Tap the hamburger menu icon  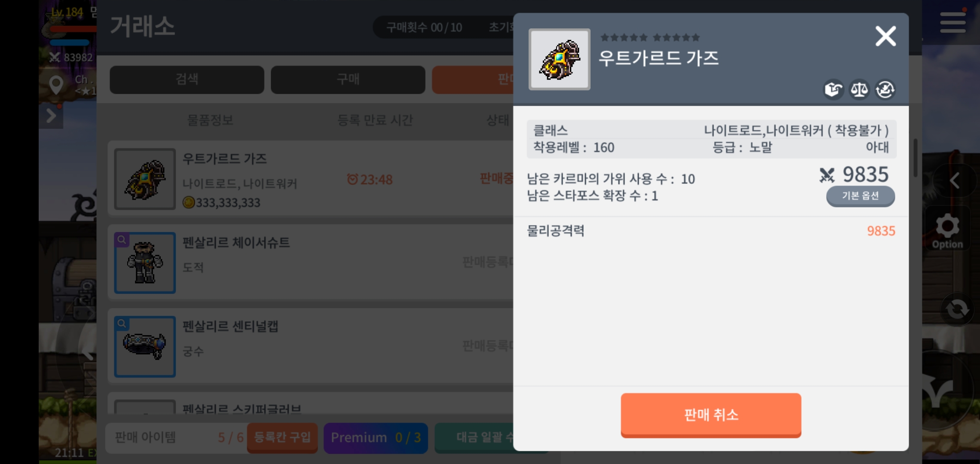(x=953, y=22)
